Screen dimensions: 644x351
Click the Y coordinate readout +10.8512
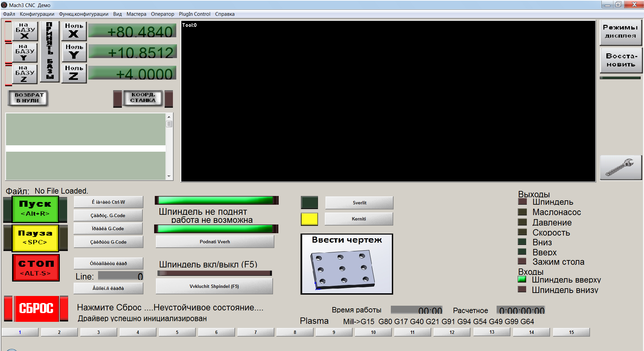[x=132, y=52]
